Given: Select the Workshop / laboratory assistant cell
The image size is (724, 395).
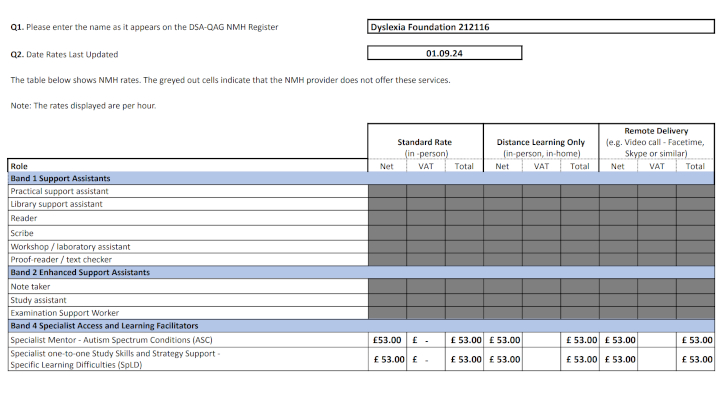Looking at the screenshot, I should click(188, 247).
